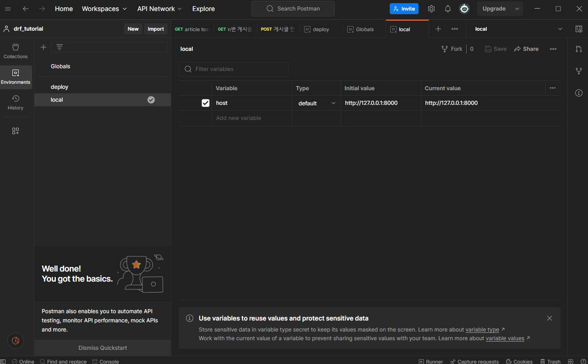This screenshot has height=364, width=588.
Task: Go forward with the right arrow
Action: pyautogui.click(x=42, y=9)
